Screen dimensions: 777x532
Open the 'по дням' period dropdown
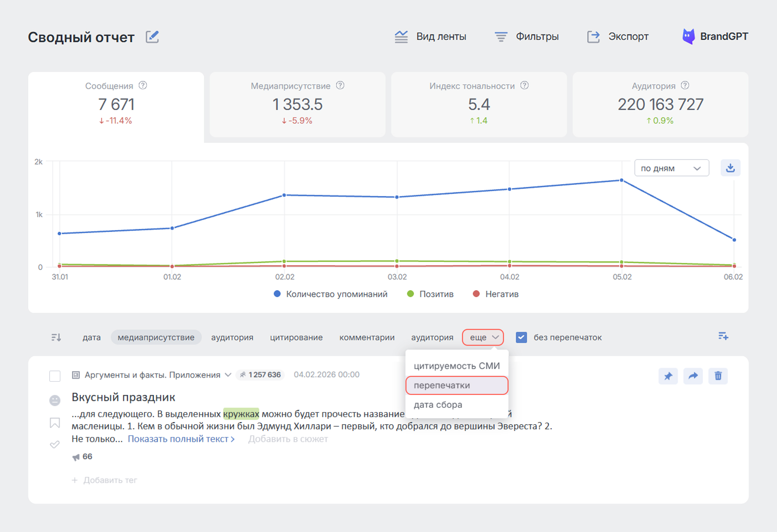[671, 168]
